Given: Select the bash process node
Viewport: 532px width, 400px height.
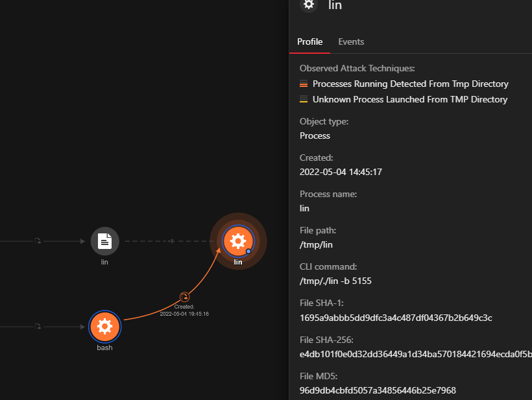Looking at the screenshot, I should pos(104,326).
